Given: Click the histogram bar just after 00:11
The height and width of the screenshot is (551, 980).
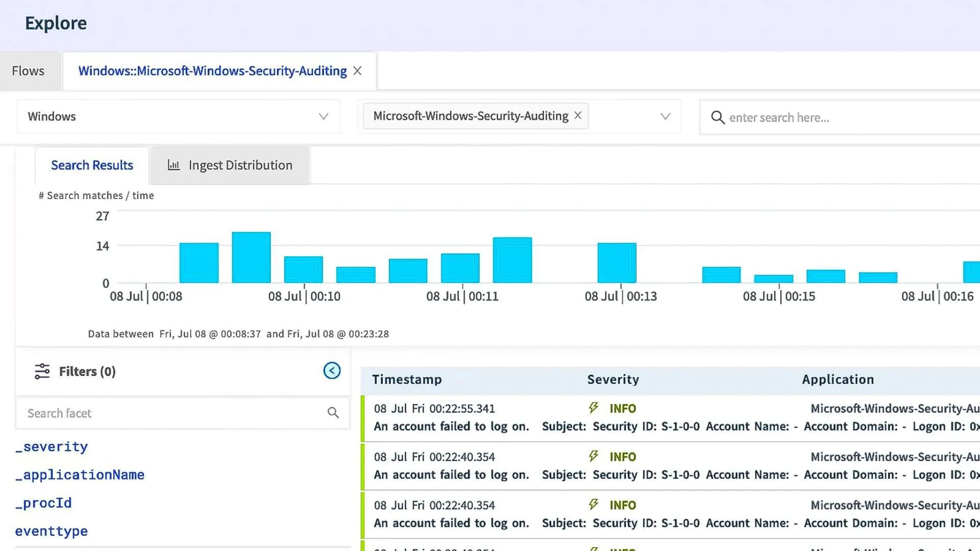Looking at the screenshot, I should (x=512, y=260).
